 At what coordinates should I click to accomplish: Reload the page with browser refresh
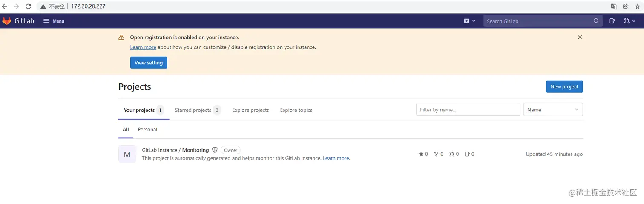click(x=29, y=6)
